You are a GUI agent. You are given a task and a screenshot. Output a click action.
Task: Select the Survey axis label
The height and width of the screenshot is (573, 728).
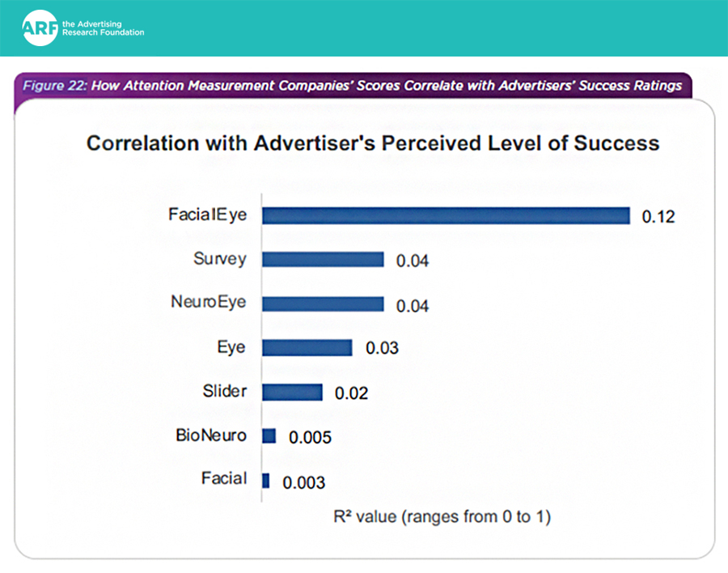220,260
